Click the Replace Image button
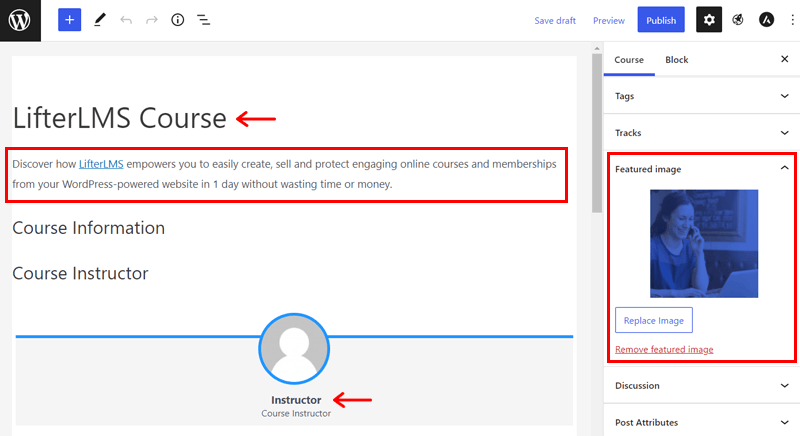Viewport: 800px width, 436px height. tap(654, 320)
